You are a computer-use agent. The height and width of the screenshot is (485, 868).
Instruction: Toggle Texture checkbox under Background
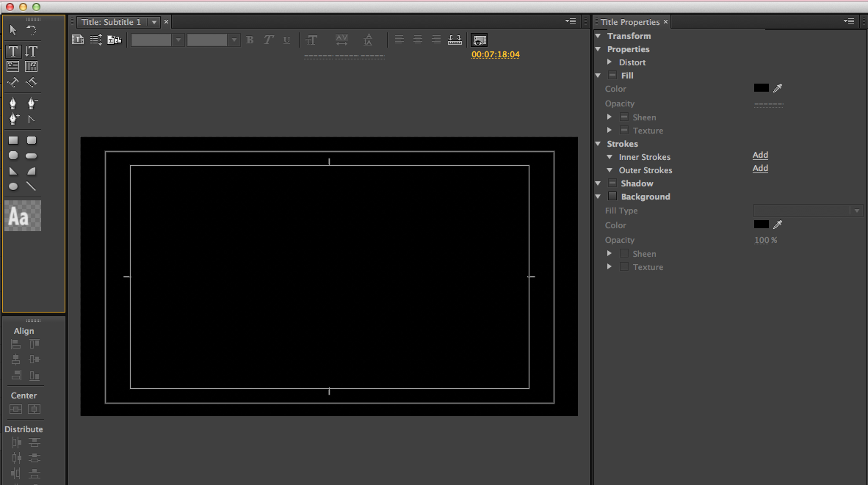[x=624, y=267]
